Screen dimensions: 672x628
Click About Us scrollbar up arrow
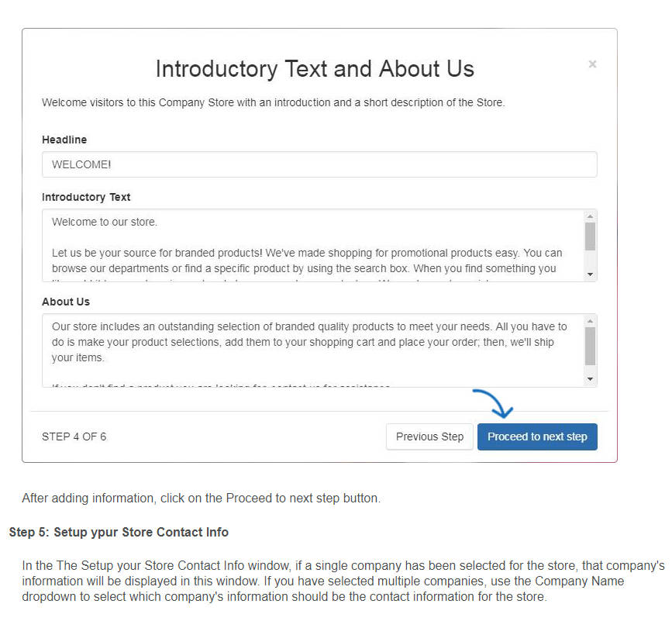coord(590,321)
